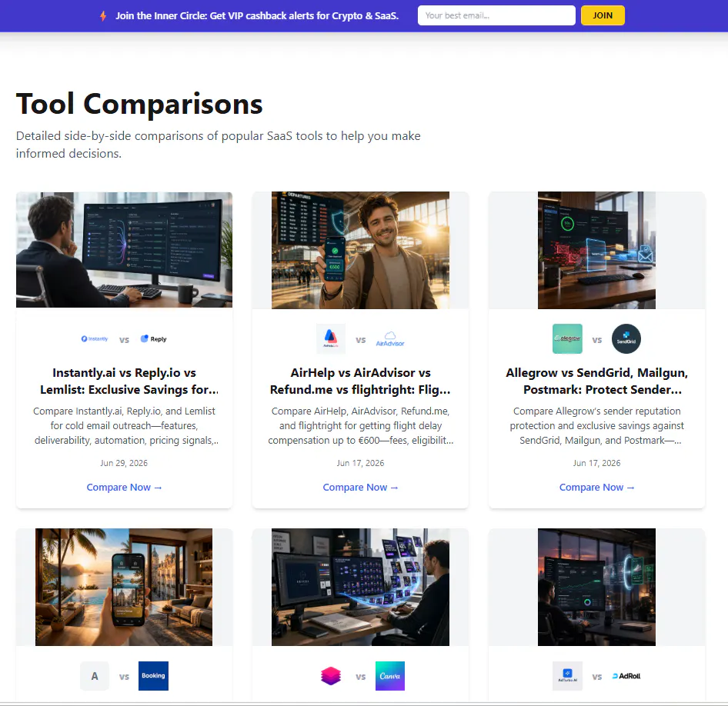Click the email security desk thumbnail
Viewport: 728px width, 706px height.
click(x=596, y=250)
